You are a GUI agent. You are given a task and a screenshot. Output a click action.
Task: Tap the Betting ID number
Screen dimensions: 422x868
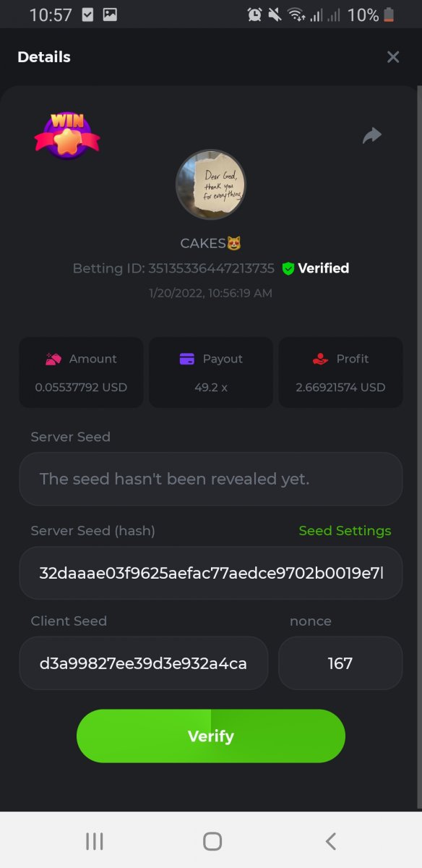pyautogui.click(x=211, y=268)
